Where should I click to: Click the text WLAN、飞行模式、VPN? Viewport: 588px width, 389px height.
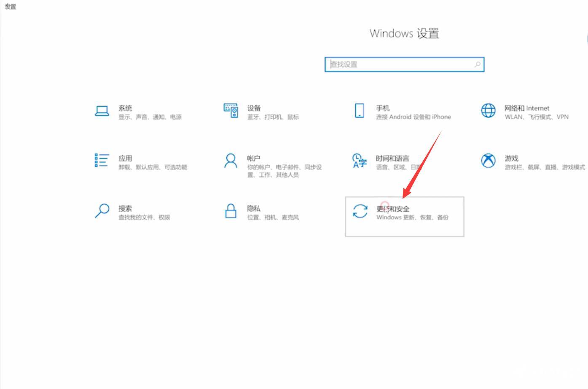[x=537, y=117]
